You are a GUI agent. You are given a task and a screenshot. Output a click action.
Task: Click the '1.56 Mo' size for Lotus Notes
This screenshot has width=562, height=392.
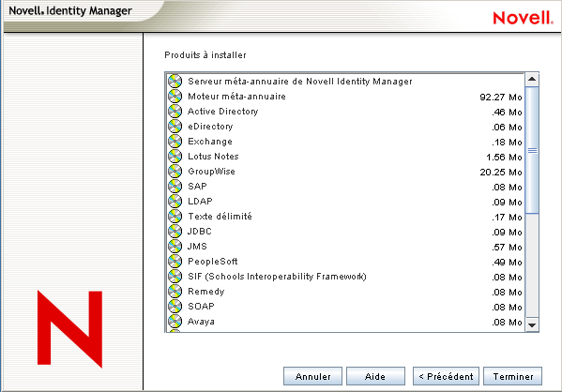point(504,157)
